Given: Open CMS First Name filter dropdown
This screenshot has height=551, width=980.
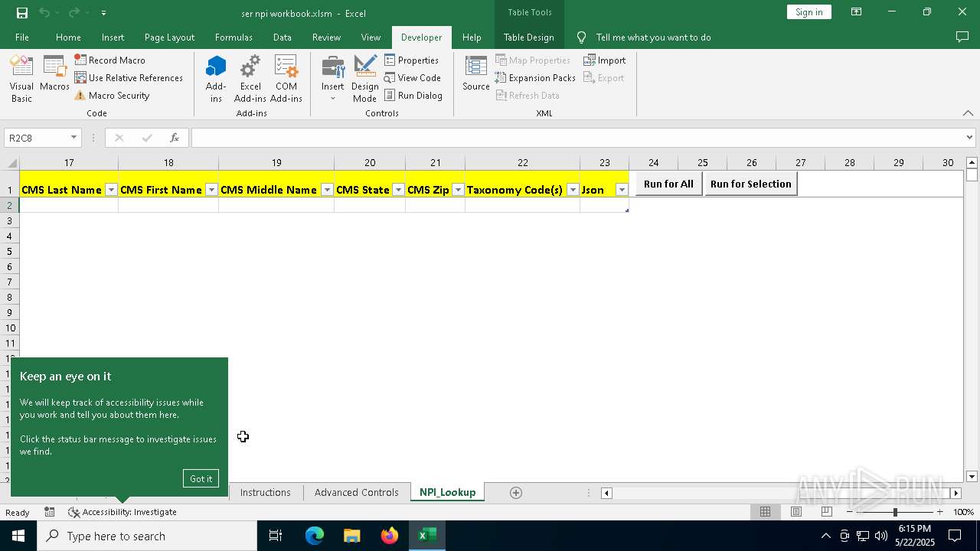Looking at the screenshot, I should [211, 190].
